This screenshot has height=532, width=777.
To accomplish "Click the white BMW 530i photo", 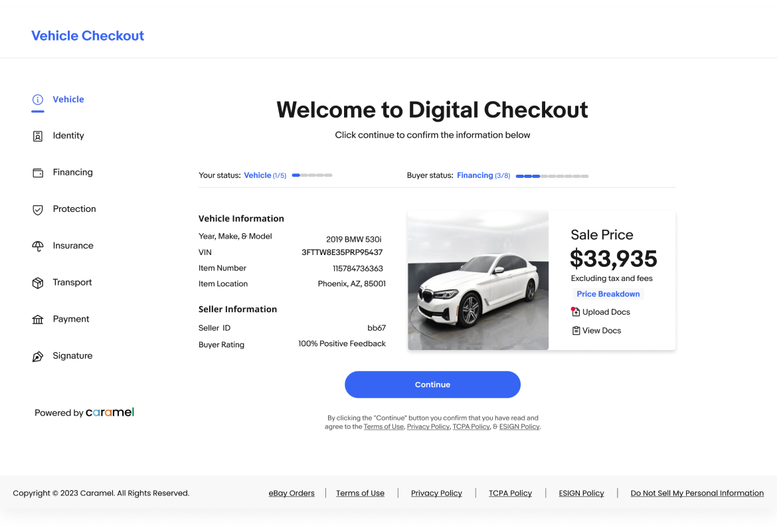I will [477, 280].
